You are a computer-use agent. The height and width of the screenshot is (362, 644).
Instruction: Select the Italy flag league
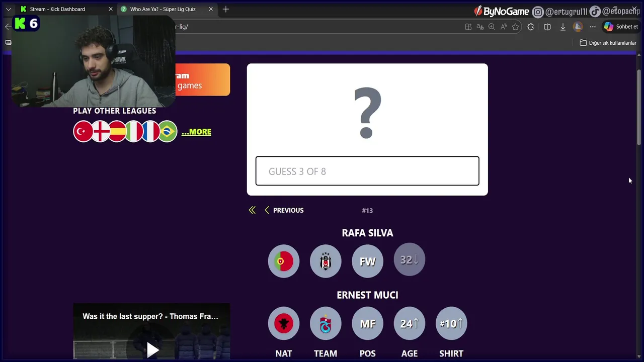pos(134,132)
